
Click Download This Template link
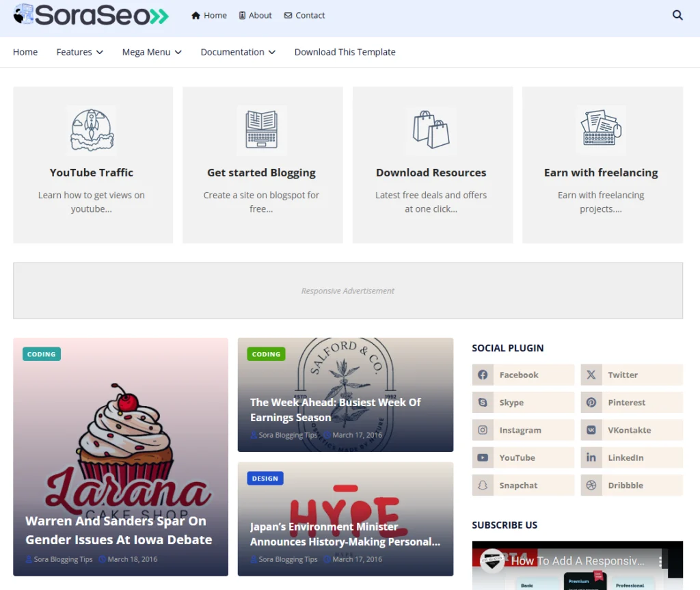[345, 52]
